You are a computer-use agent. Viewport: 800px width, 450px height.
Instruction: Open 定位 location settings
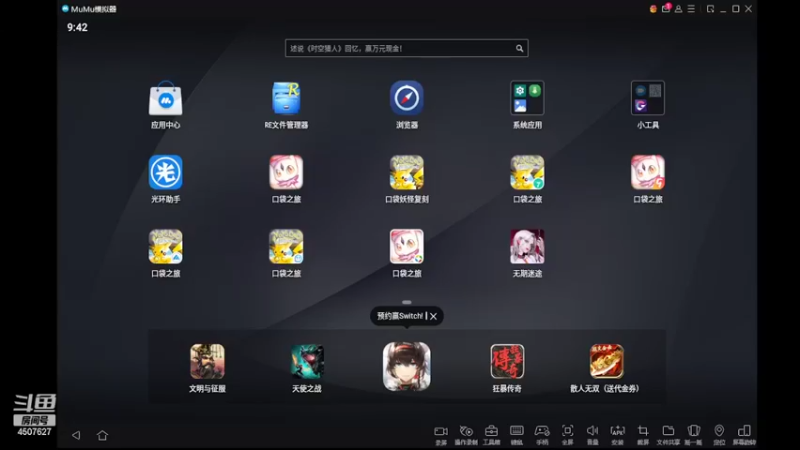pyautogui.click(x=719, y=435)
